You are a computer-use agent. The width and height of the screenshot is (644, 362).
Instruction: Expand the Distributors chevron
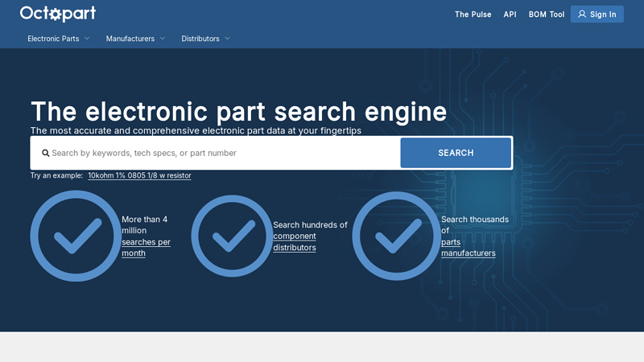[x=228, y=39]
